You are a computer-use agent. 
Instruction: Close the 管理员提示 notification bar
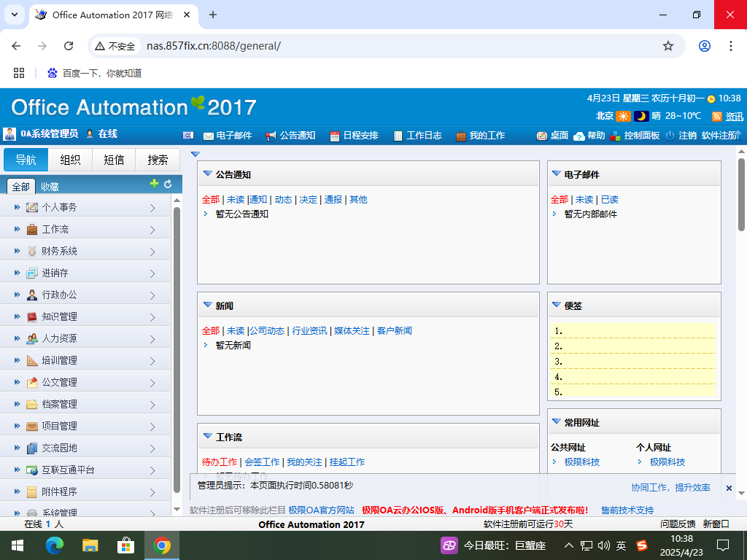pyautogui.click(x=729, y=488)
